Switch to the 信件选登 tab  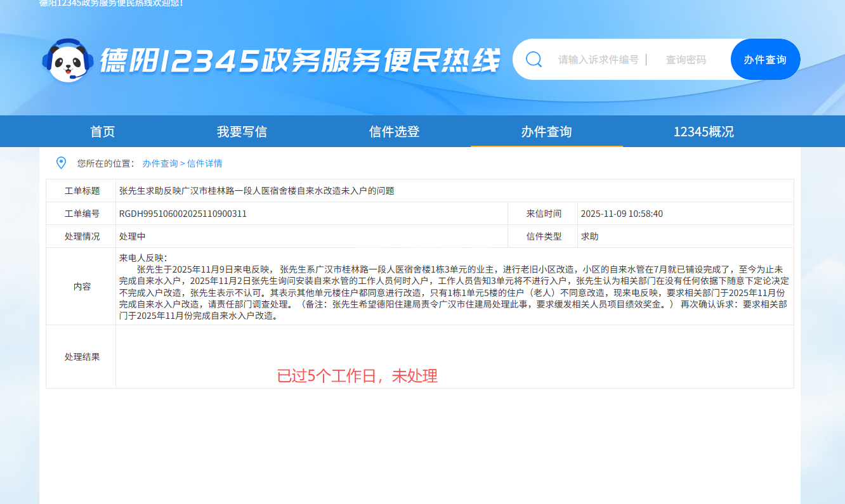coord(394,132)
